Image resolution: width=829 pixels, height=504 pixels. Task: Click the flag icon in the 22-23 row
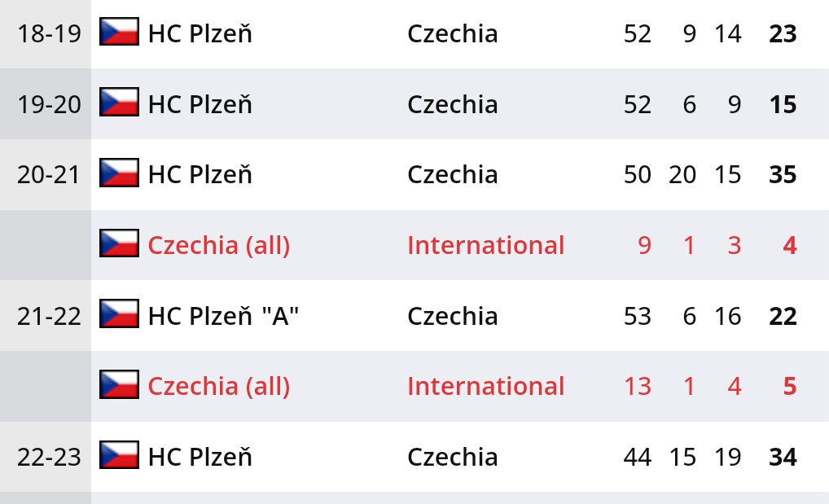click(x=119, y=456)
